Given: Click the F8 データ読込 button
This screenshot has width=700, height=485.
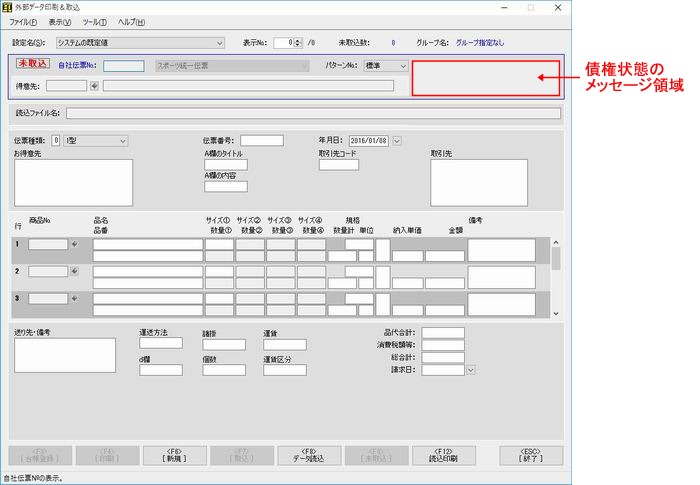Looking at the screenshot, I should tap(309, 455).
